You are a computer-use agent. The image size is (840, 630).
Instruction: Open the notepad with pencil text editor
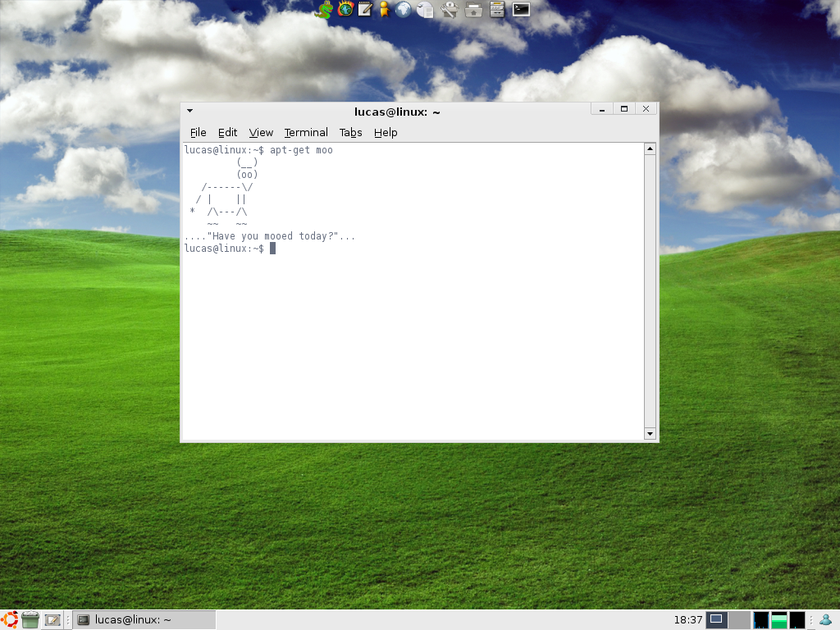click(x=365, y=9)
